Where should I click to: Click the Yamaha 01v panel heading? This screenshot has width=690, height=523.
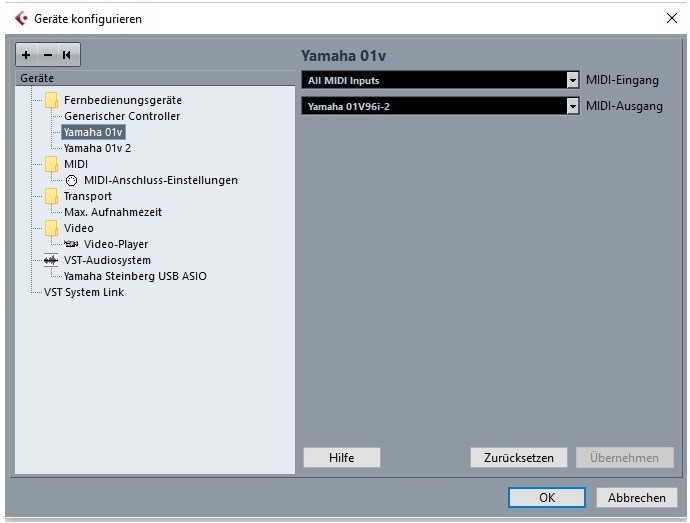(343, 56)
